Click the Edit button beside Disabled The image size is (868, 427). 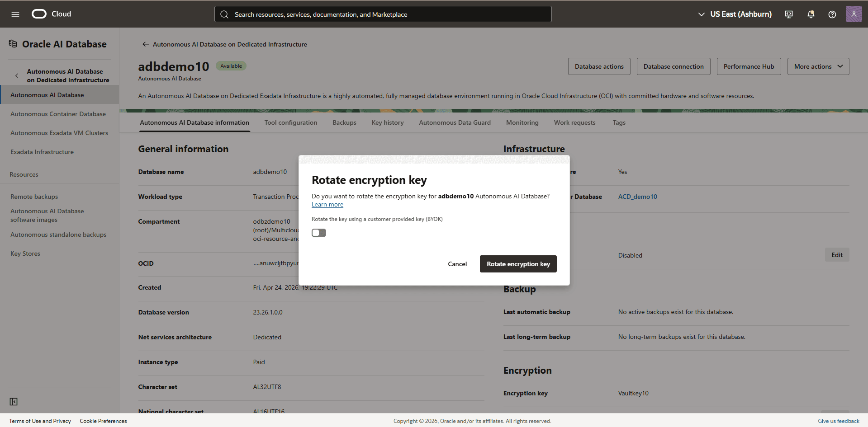(837, 255)
